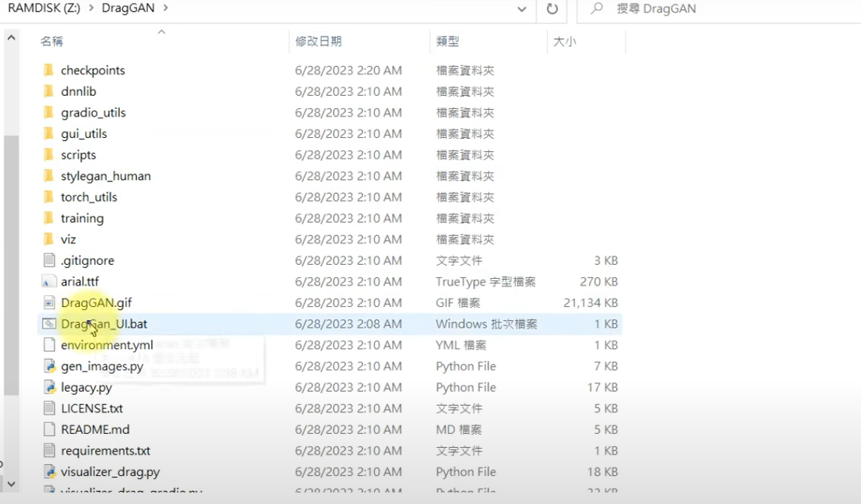Screen dimensions: 861x504
Task: Select the stylegan_human folder name
Action: tap(106, 176)
